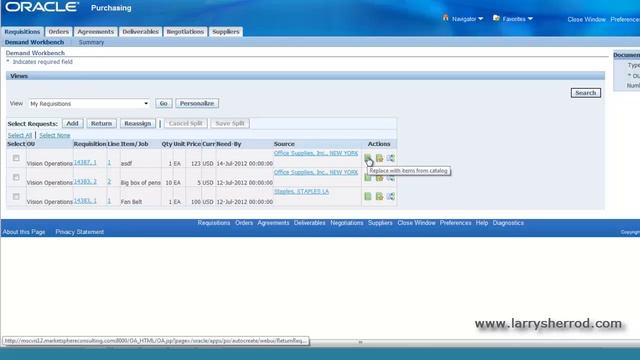Click the Add button
640x360 pixels.
click(x=72, y=123)
